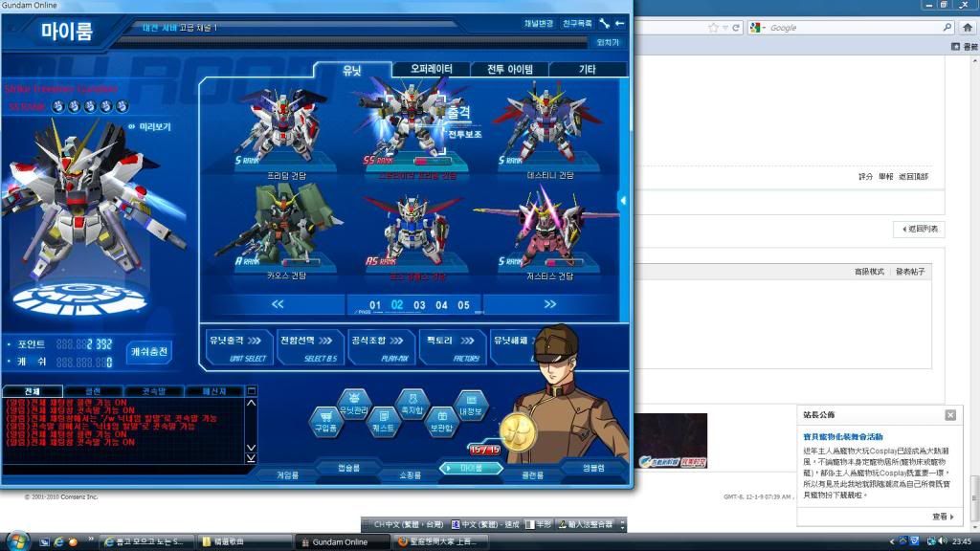Expand the side panel with the left arrow
The width and height of the screenshot is (980, 551).
point(623,201)
